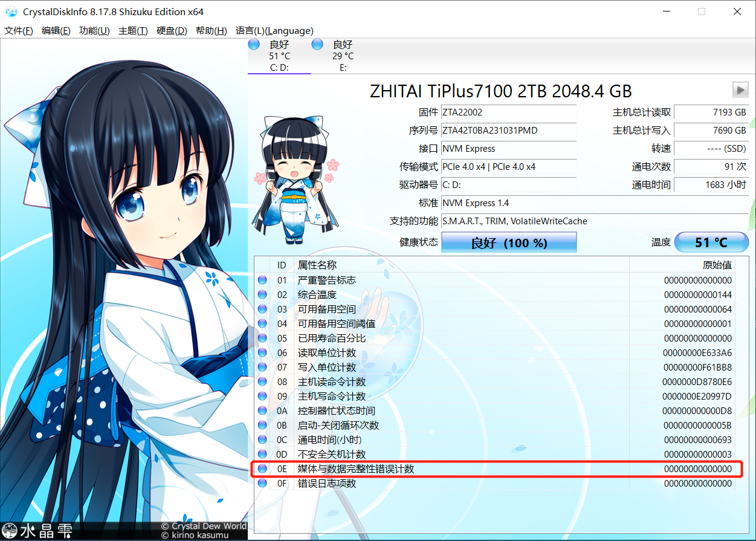Image resolution: width=756 pixels, height=541 pixels.
Task: Click status orb of 已用寿命百分比 row
Action: pyautogui.click(x=262, y=338)
